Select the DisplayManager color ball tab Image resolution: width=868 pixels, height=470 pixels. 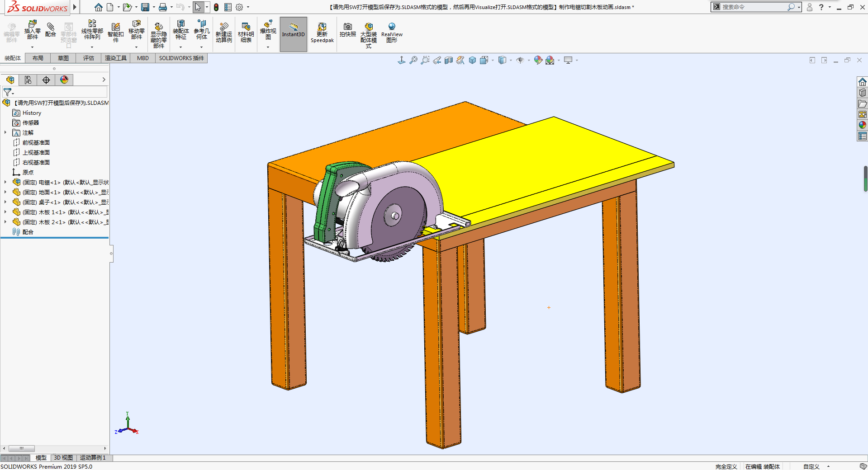tap(64, 80)
